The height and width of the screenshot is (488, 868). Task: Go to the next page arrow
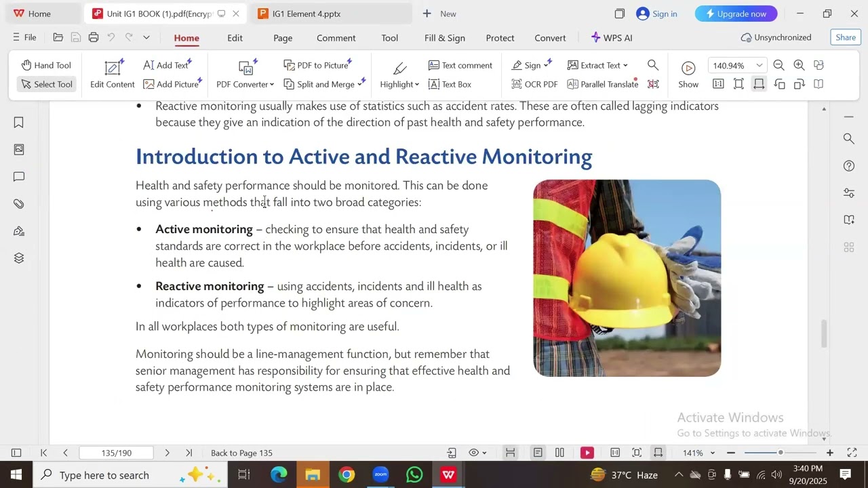click(x=167, y=453)
